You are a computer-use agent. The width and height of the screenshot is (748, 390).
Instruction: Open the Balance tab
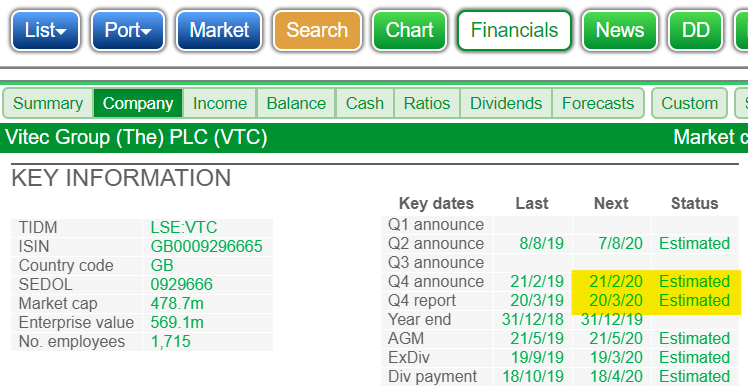coord(296,103)
